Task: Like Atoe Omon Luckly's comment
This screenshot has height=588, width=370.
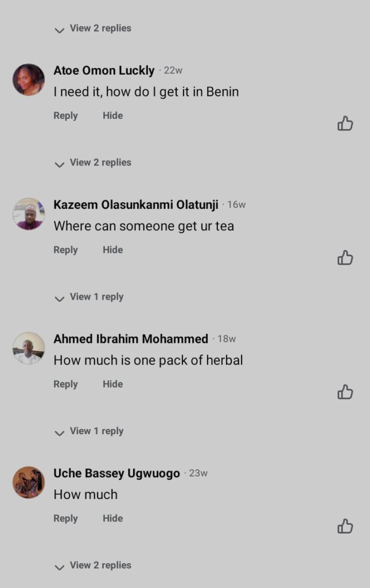Action: [x=345, y=123]
